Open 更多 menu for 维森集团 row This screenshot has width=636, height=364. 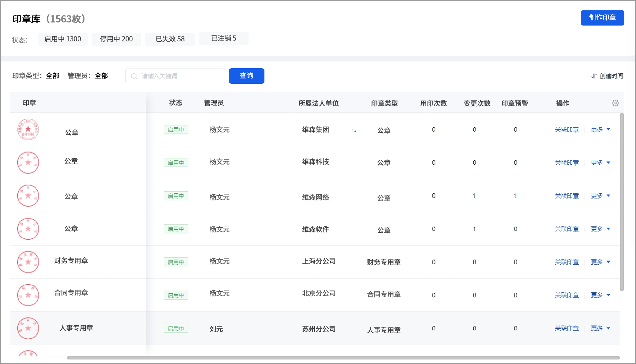tap(600, 129)
